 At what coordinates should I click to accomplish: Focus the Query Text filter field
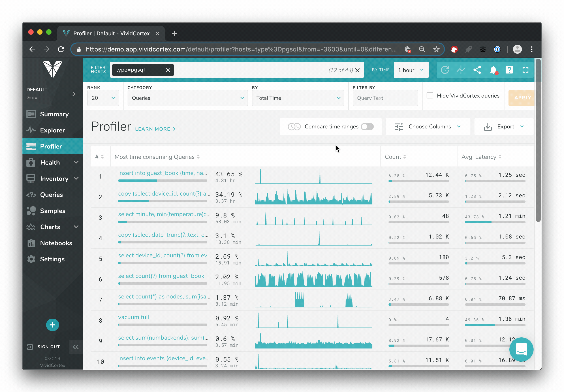coord(385,98)
